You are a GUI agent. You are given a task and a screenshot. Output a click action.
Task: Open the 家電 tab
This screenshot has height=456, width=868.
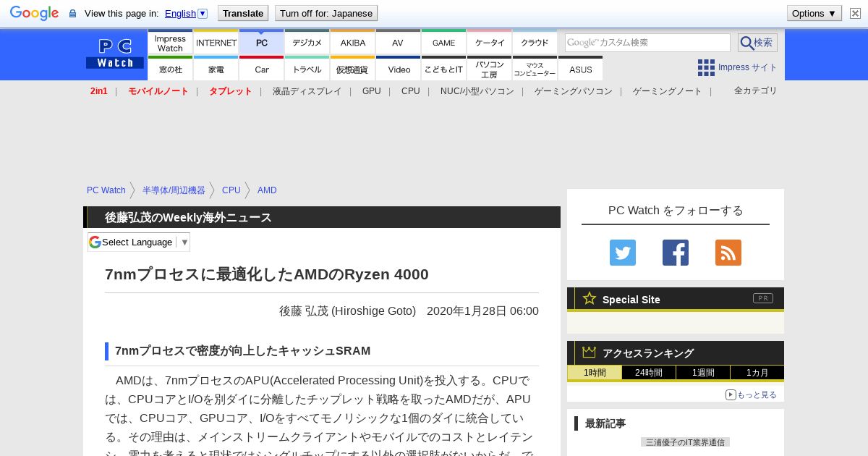pyautogui.click(x=216, y=68)
